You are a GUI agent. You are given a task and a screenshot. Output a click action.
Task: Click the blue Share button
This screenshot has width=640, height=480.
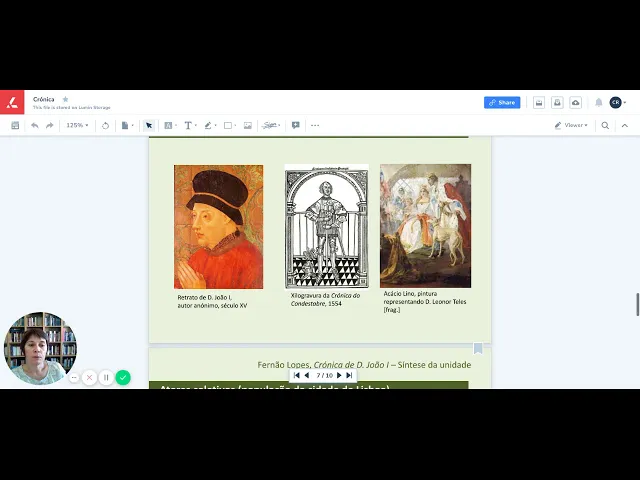[x=502, y=102]
